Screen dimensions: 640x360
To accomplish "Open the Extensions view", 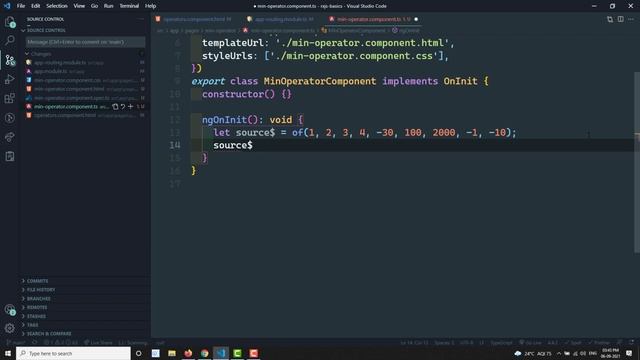I will click(x=10, y=98).
